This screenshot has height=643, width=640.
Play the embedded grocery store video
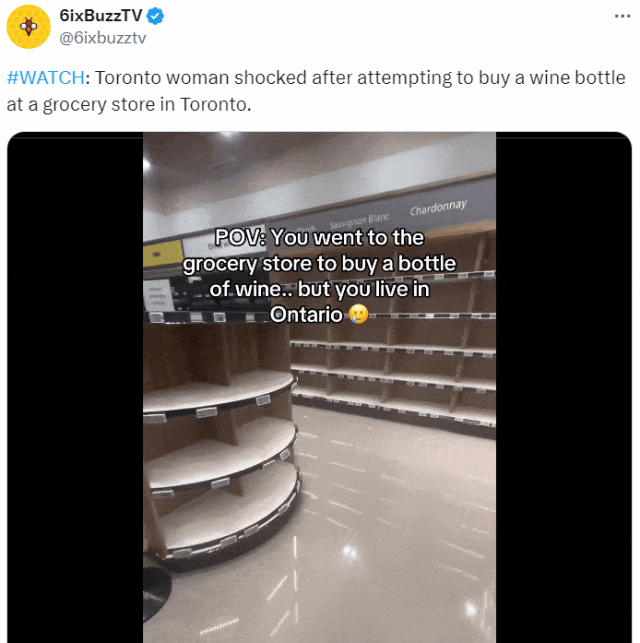319,387
